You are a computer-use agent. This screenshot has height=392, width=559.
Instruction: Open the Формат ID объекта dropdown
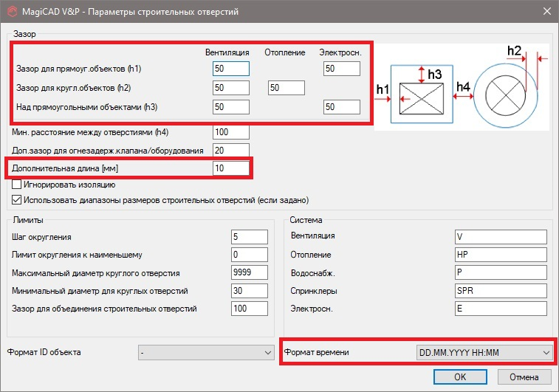coord(206,353)
